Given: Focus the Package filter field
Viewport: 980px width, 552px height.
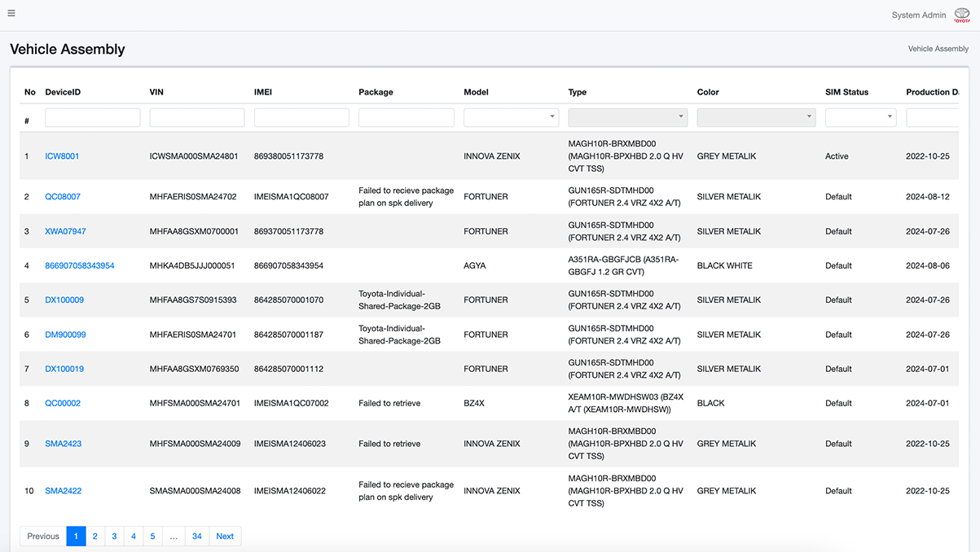Looking at the screenshot, I should pos(406,117).
